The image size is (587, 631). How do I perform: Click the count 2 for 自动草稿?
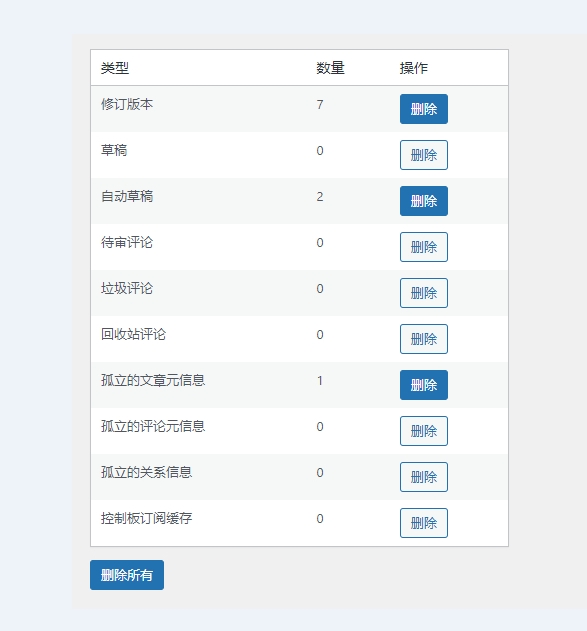tap(320, 197)
